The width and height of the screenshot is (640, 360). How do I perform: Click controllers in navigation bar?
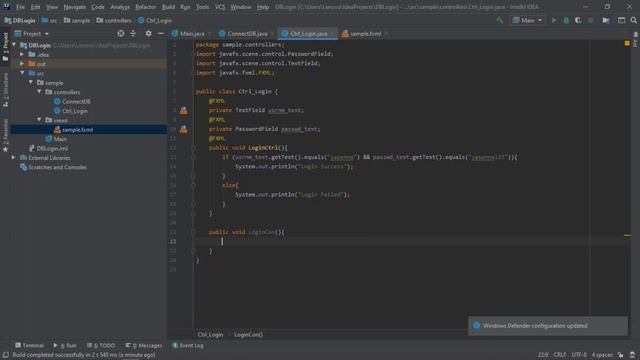(x=114, y=20)
